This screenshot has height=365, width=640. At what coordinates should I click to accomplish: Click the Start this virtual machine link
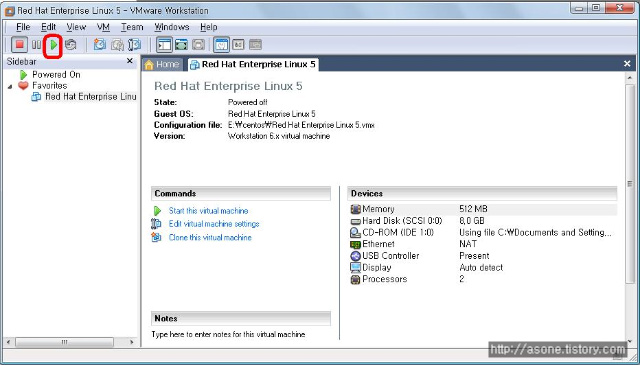pyautogui.click(x=209, y=211)
